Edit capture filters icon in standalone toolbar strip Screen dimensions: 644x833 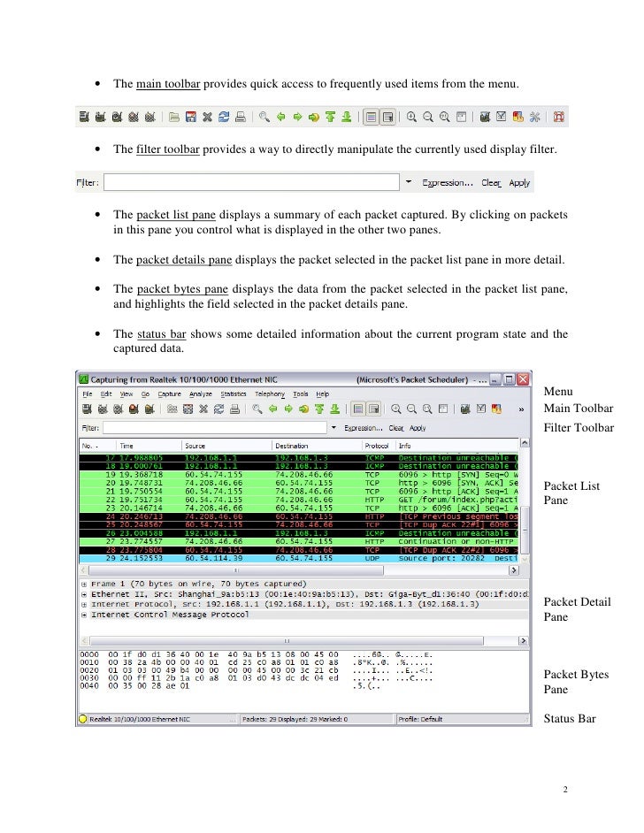[x=485, y=117]
